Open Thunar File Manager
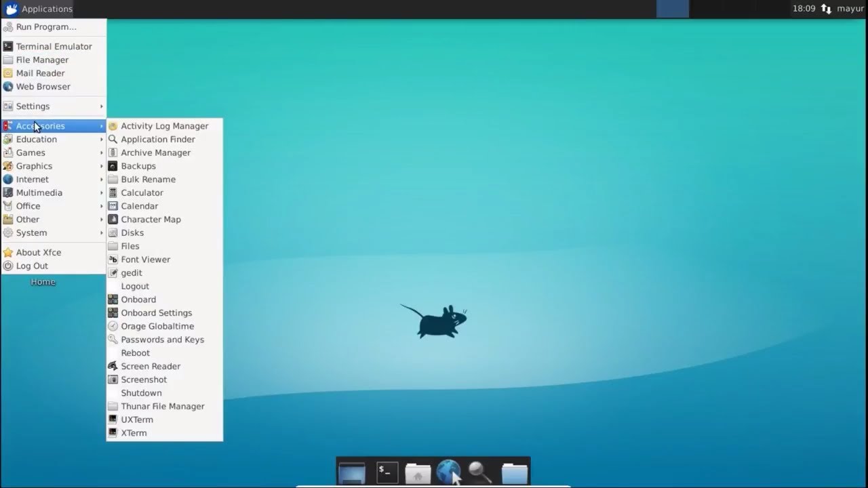 [x=165, y=407]
